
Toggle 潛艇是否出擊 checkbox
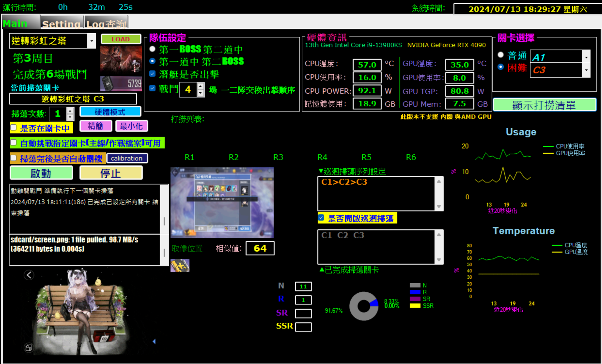coord(152,74)
